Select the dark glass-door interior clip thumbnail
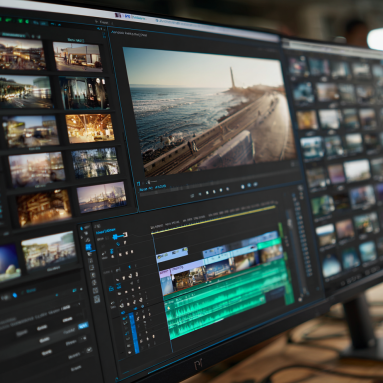The height and width of the screenshot is (383, 383). tap(84, 93)
